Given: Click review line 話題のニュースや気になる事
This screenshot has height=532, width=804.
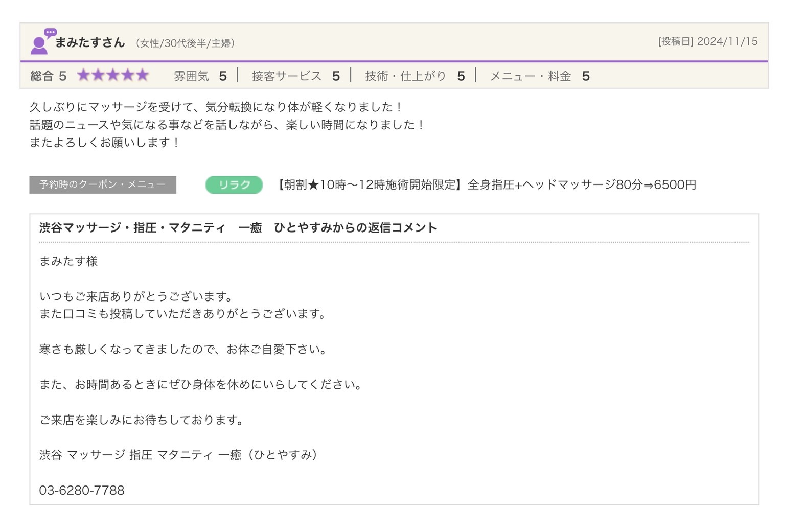Looking at the screenshot, I should point(227,125).
